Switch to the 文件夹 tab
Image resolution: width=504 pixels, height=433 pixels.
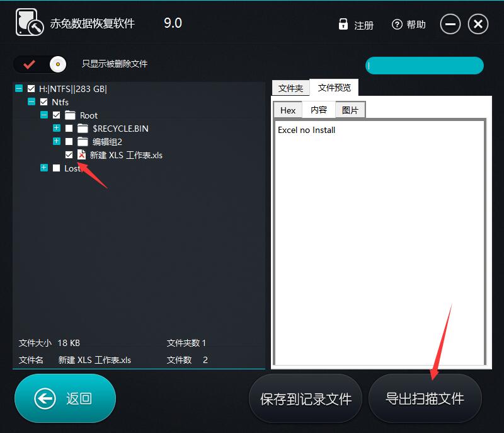(291, 88)
